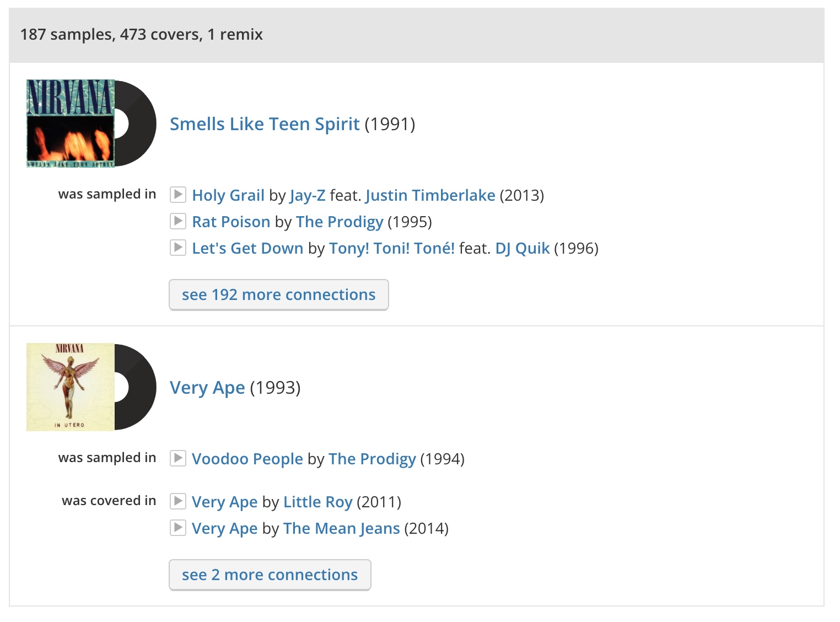Visit The Prodigy link beside Rat Poison
The width and height of the screenshot is (840, 622).
point(339,222)
